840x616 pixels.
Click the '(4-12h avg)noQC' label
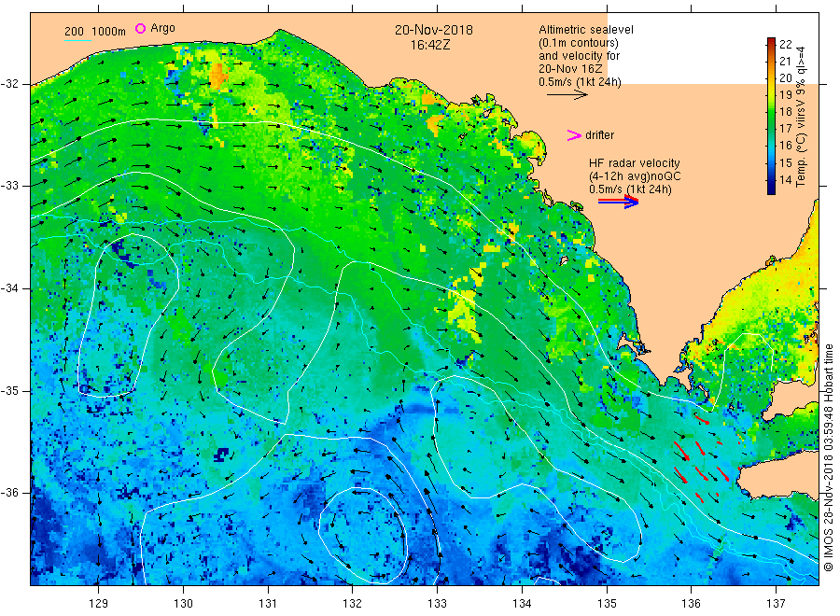635,176
